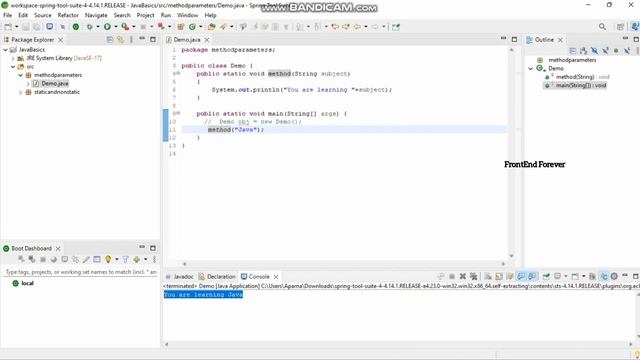Click the editor horizontal scrollbar
The height and width of the screenshot is (360, 640).
344,264
